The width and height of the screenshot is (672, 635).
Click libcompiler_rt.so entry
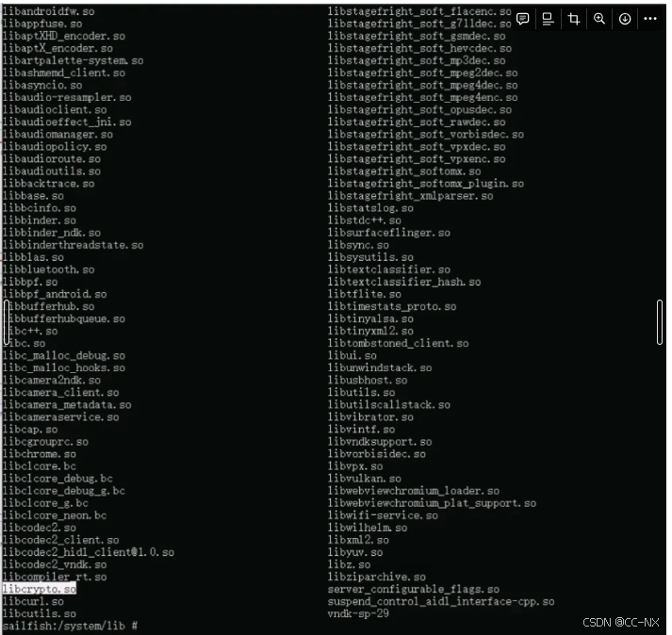tap(55, 578)
